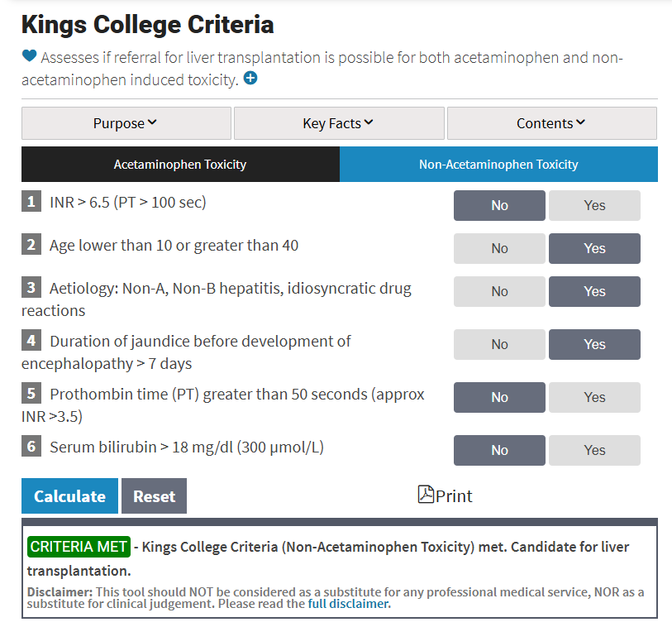672x627 pixels.
Task: Select the Non-Acetaminophen Toxicity tab
Action: tap(498, 164)
